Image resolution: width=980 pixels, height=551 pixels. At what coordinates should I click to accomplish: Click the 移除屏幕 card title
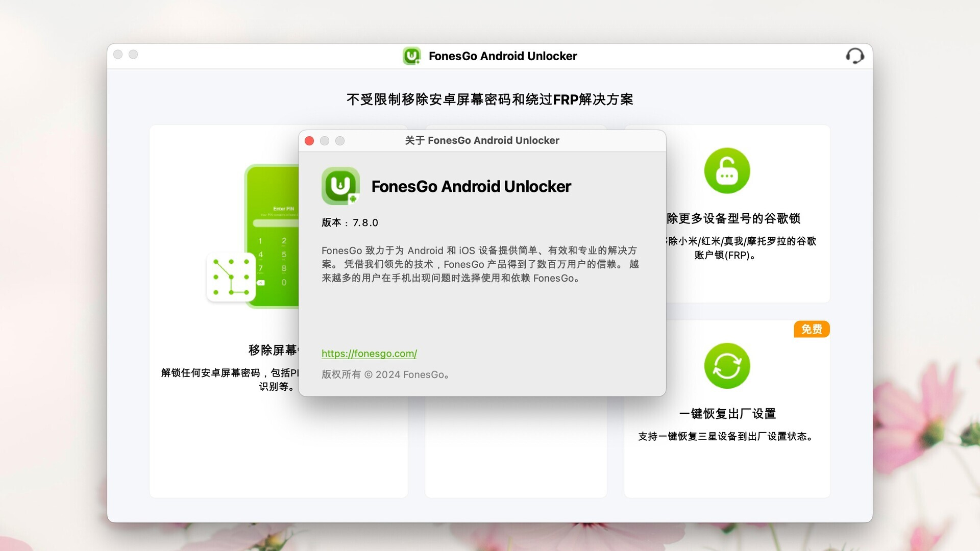point(273,350)
